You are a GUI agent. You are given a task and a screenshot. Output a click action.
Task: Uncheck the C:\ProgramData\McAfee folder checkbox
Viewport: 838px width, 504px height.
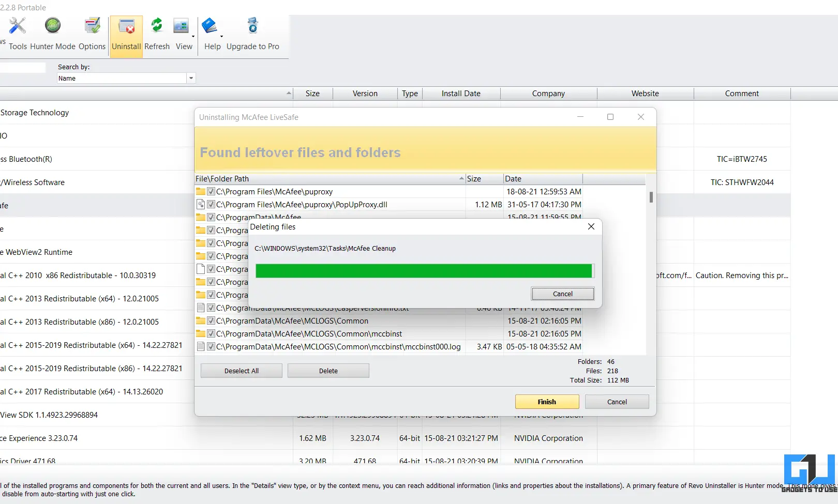point(211,217)
